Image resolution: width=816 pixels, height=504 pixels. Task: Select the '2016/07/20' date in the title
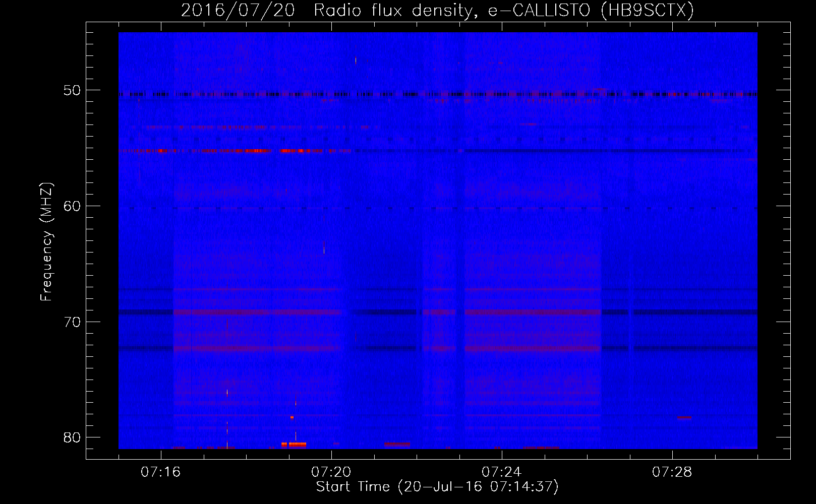click(x=238, y=10)
